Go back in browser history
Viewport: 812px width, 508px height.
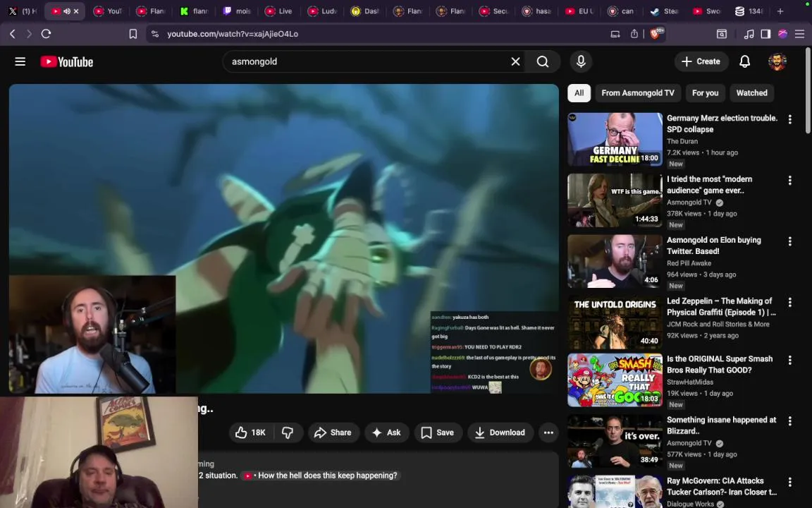tap(13, 34)
